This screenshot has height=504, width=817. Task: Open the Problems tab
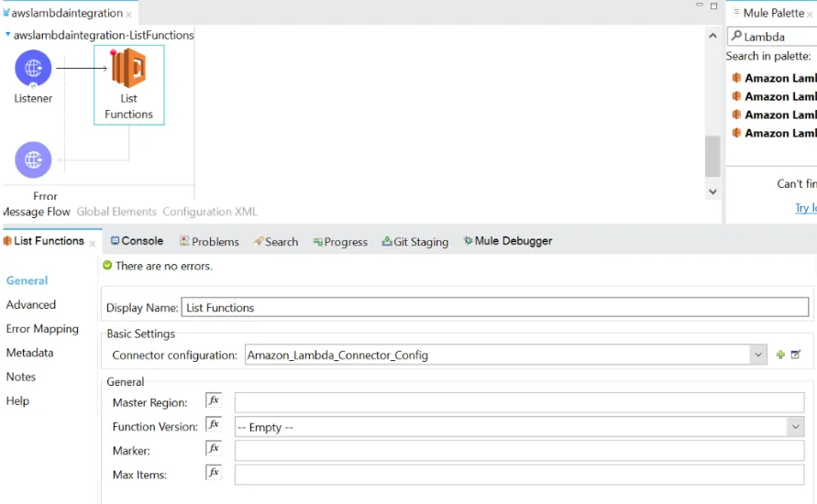209,242
